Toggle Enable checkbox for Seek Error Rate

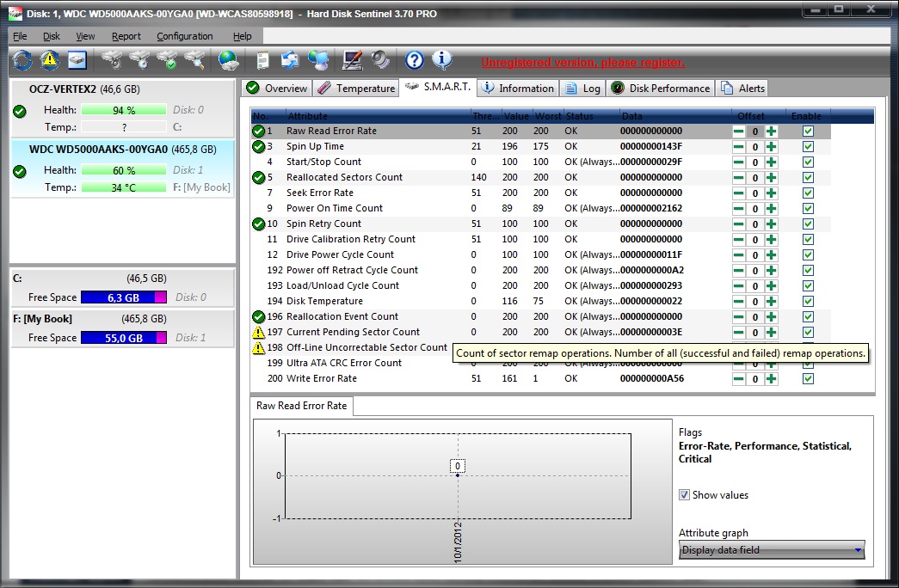pyautogui.click(x=809, y=193)
